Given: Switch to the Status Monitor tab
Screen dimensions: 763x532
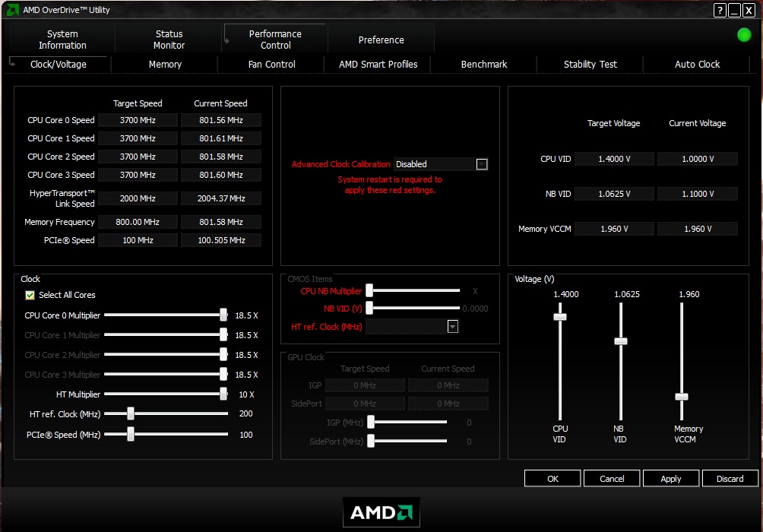Looking at the screenshot, I should click(x=169, y=40).
